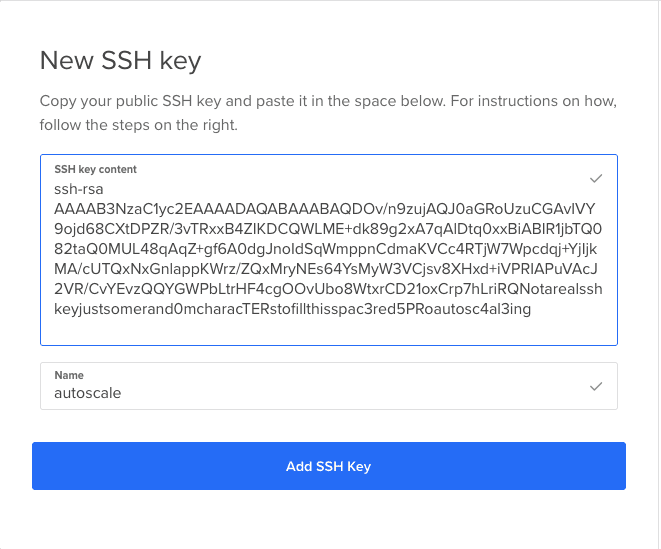Click the Add SSH Key button
This screenshot has width=661, height=549.
coord(329,466)
